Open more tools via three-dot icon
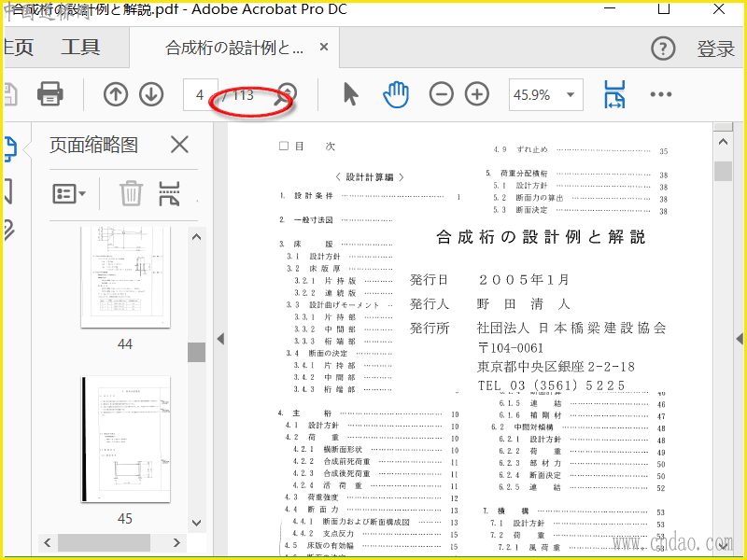 coord(661,94)
